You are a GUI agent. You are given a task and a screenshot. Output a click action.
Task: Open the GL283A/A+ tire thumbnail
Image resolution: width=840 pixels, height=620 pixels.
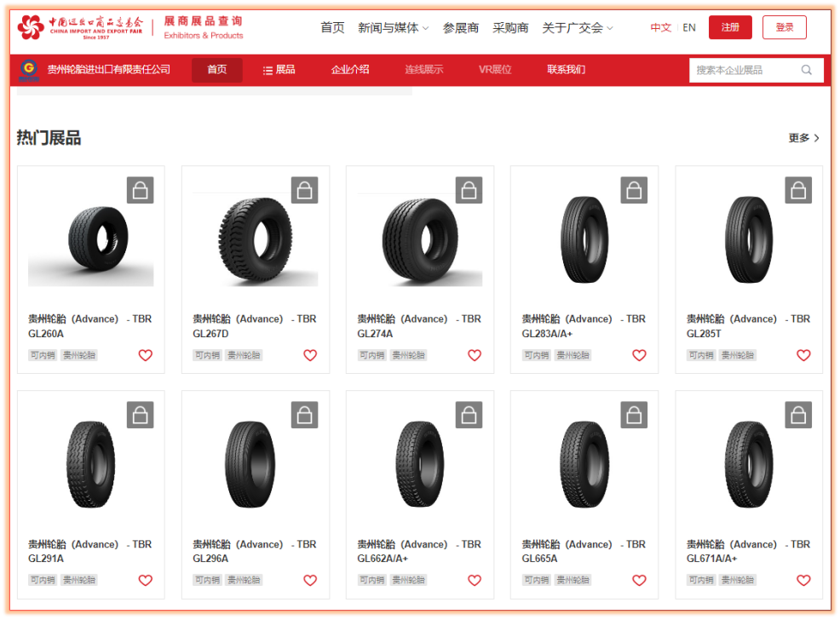pos(584,240)
